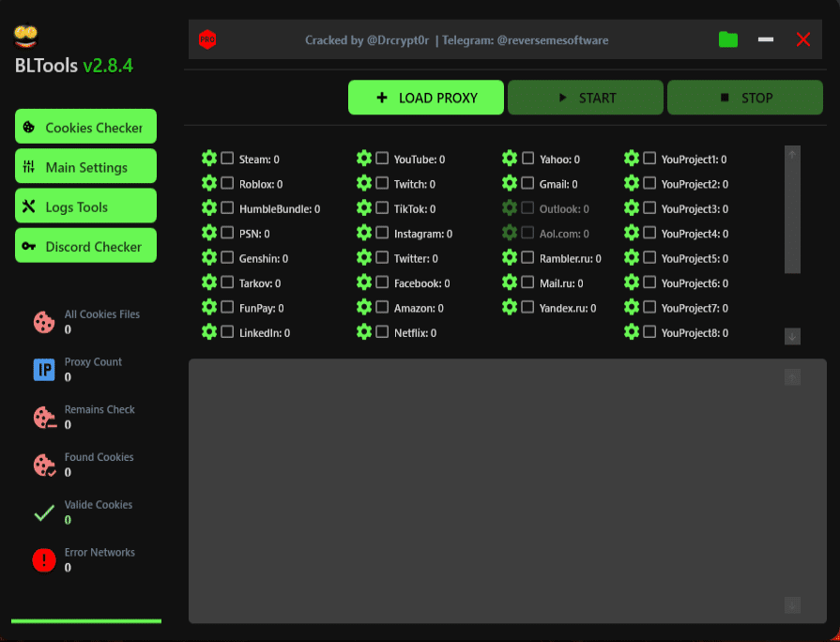Click the gear icon beside Yandex.ru

click(510, 307)
